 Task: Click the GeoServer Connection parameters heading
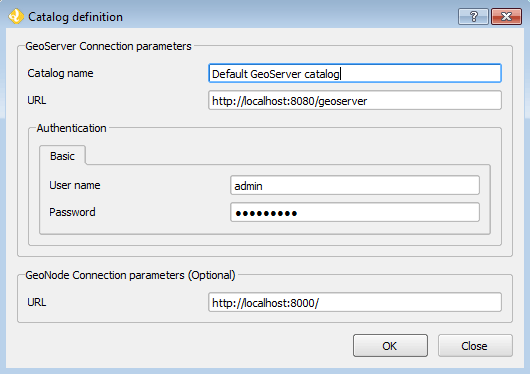point(109,46)
